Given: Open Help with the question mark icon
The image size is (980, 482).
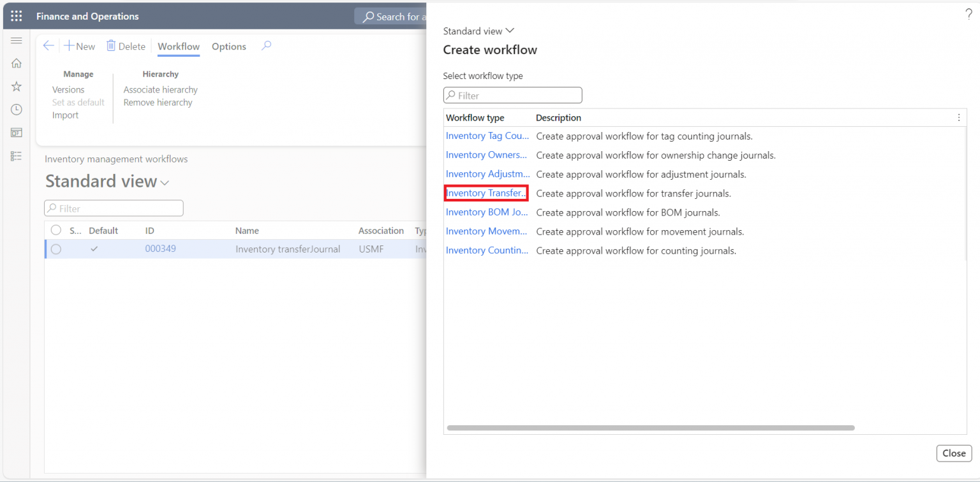Looking at the screenshot, I should point(969,13).
